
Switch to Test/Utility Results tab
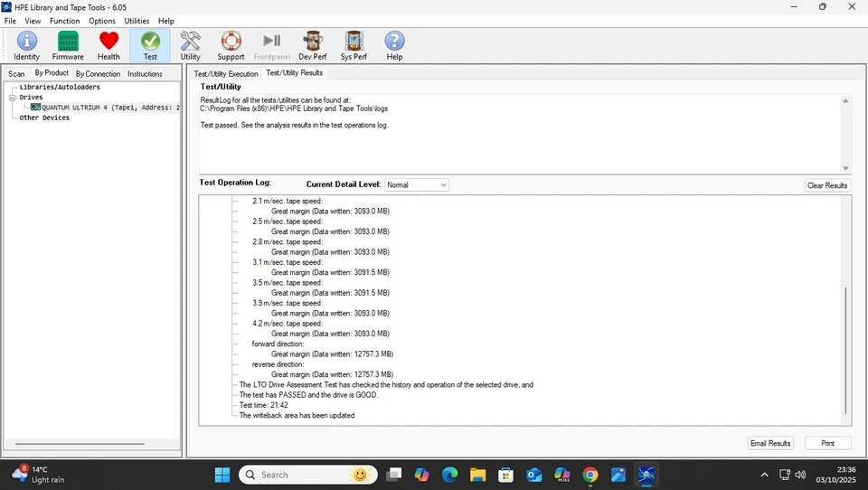click(295, 72)
